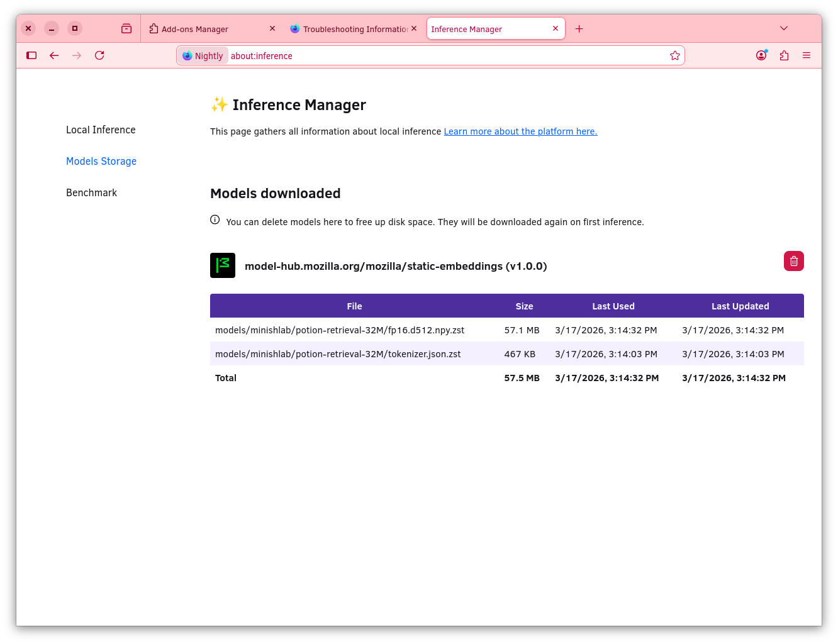Open the Models Storage section
This screenshot has width=838, height=644.
101,161
